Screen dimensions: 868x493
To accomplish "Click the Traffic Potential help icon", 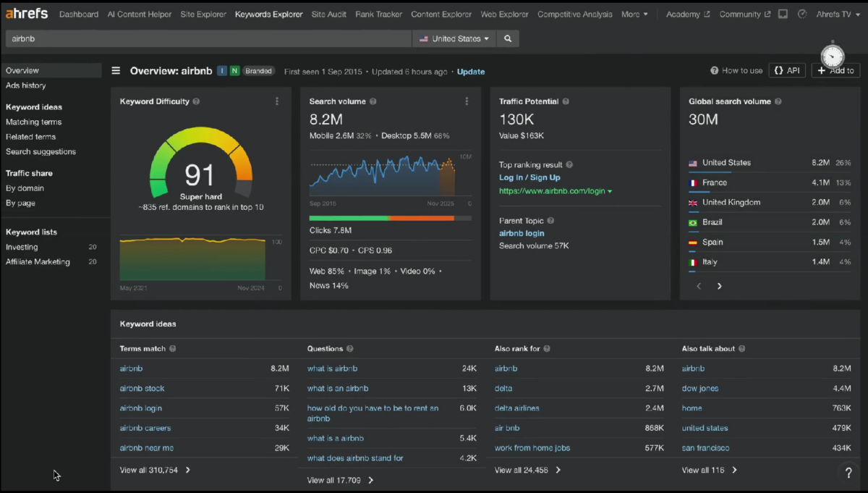I will [566, 102].
